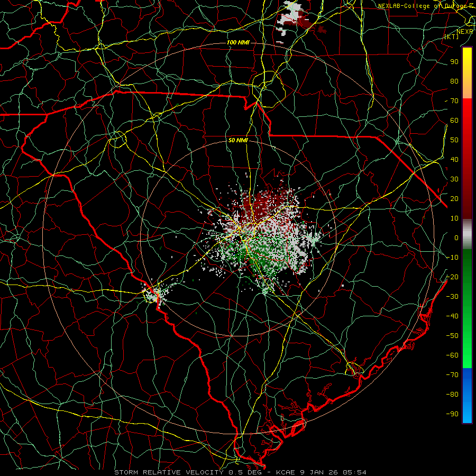Click the 50 NMI range ring label

click(x=238, y=140)
